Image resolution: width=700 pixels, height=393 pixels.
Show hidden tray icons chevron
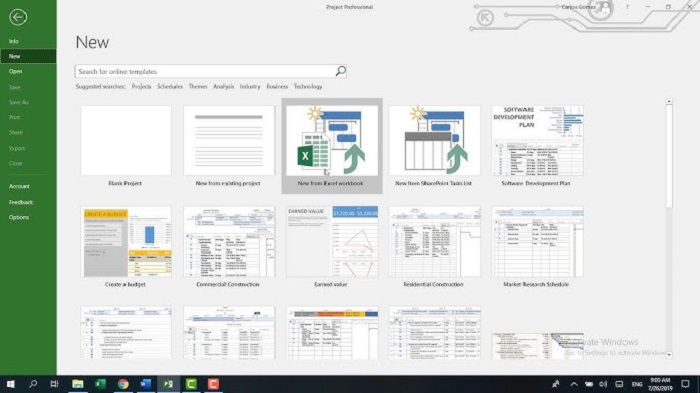pyautogui.click(x=574, y=384)
